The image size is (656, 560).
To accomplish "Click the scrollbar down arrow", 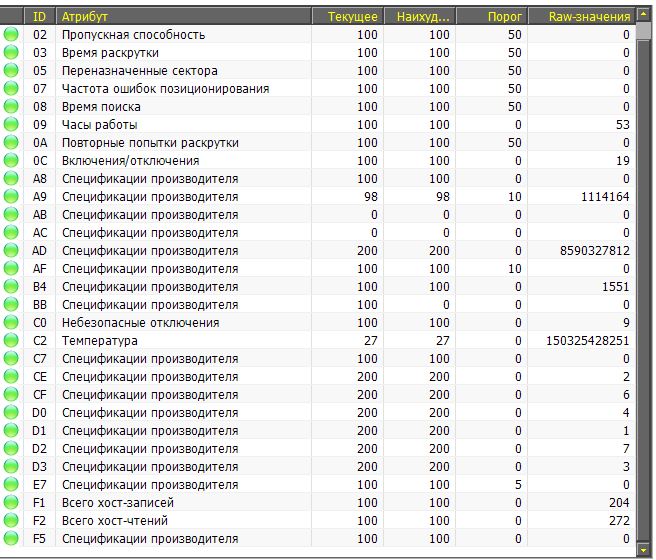I will point(643,550).
